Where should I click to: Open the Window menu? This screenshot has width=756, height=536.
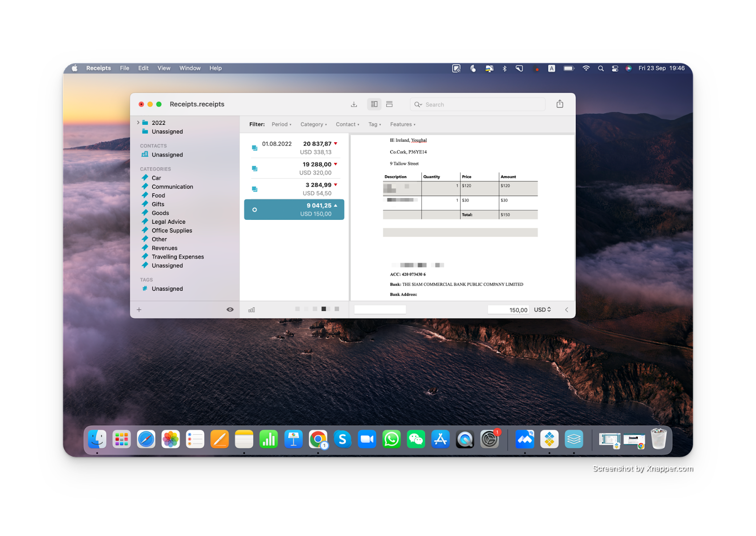coord(190,69)
